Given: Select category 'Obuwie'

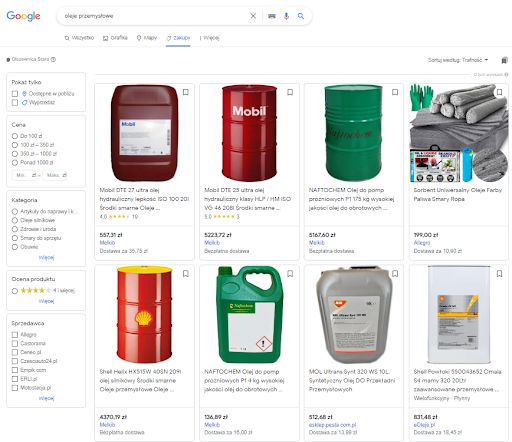Looking at the screenshot, I should [15, 247].
